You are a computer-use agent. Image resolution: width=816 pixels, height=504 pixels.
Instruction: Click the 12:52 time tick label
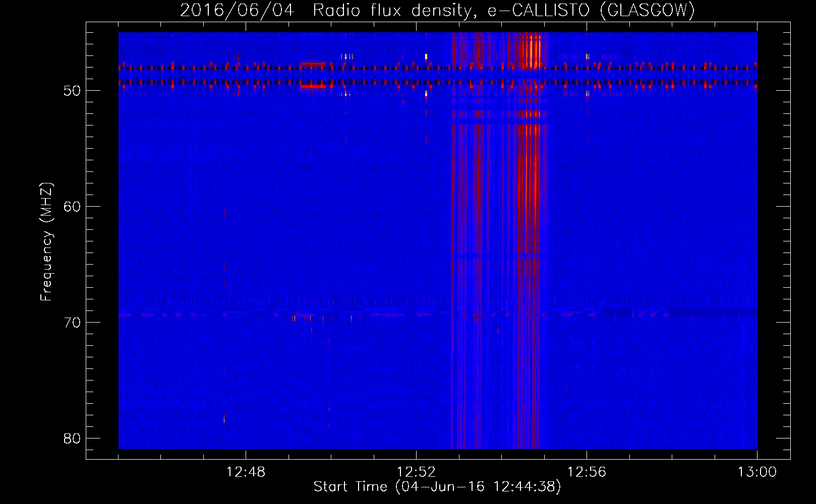416,472
